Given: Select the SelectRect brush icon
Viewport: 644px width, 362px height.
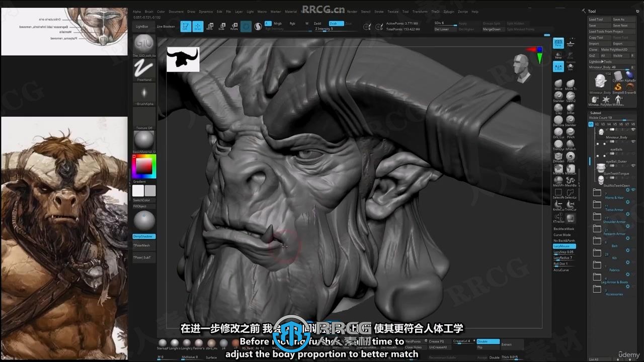Looking at the screenshot, I should coord(558,193).
